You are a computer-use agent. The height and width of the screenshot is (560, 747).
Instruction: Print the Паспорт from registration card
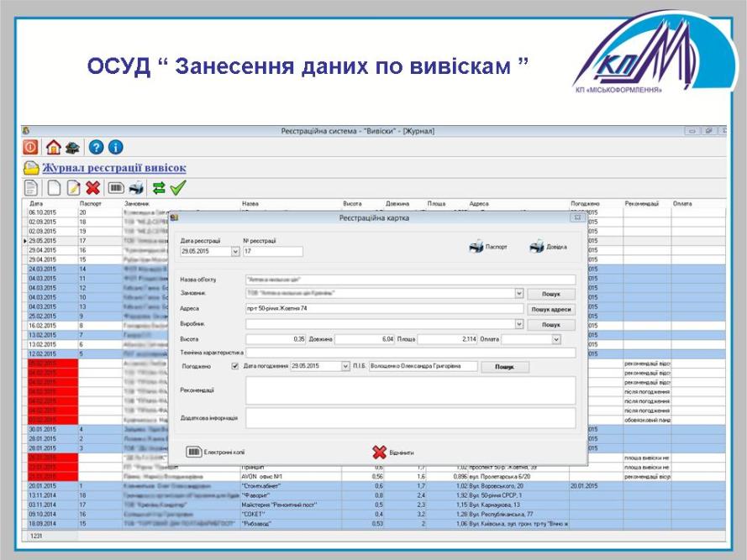(x=487, y=247)
